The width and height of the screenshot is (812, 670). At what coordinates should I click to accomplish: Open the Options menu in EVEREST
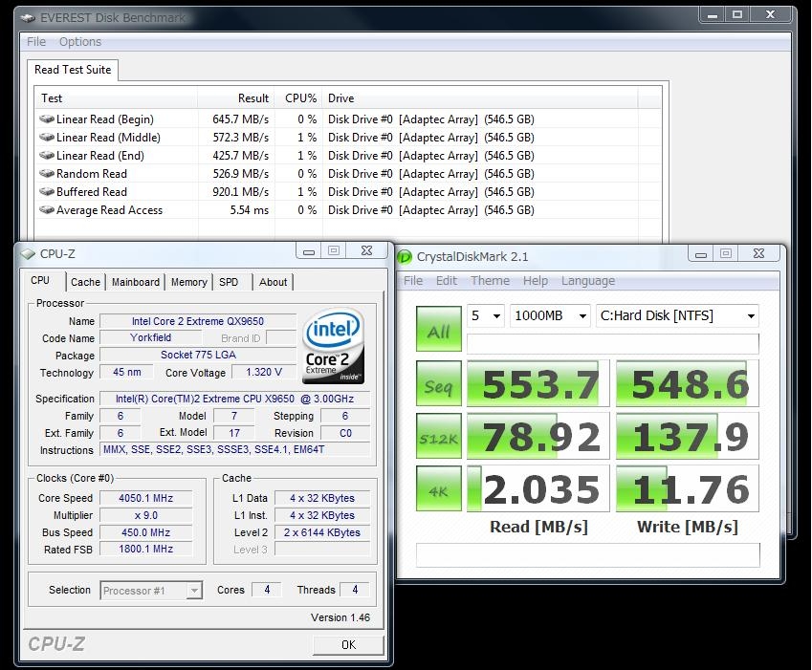click(80, 42)
